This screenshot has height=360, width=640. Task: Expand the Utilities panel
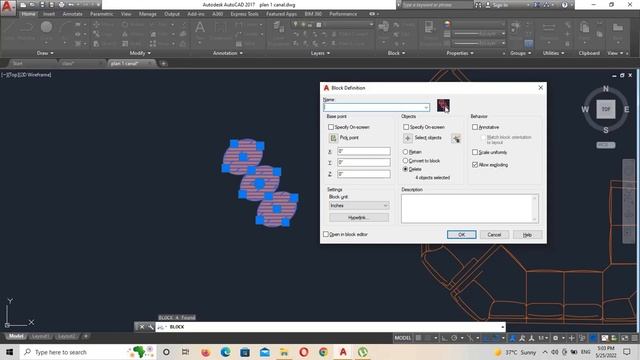[553, 53]
